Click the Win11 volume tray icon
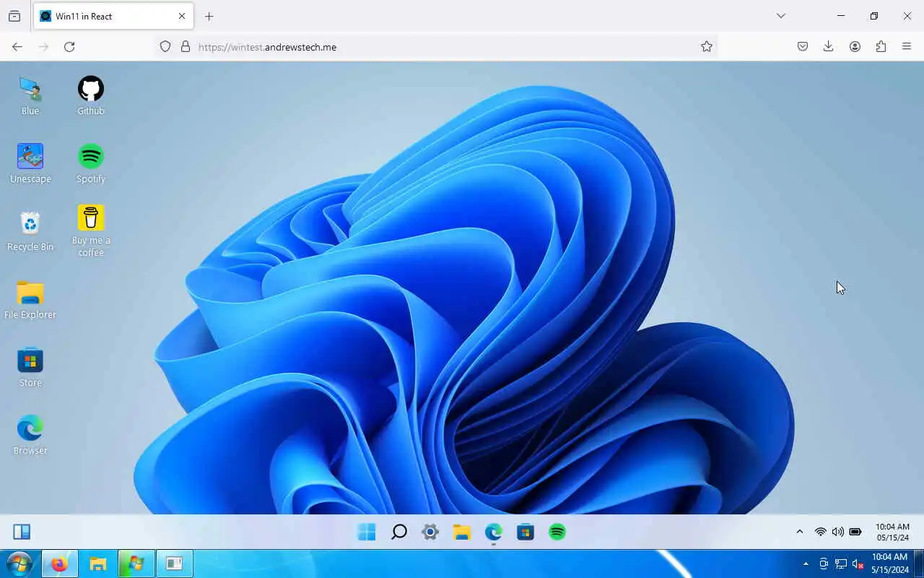 837,532
